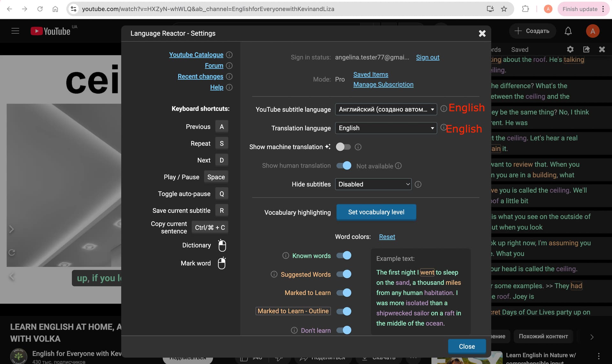
Task: Open the account avatar menu on YouTube
Action: coord(593,31)
